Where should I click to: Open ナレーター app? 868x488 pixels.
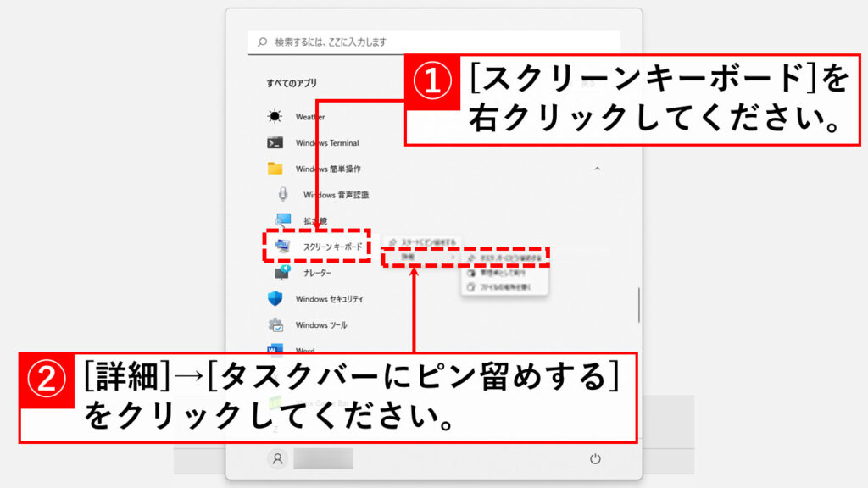pyautogui.click(x=303, y=273)
